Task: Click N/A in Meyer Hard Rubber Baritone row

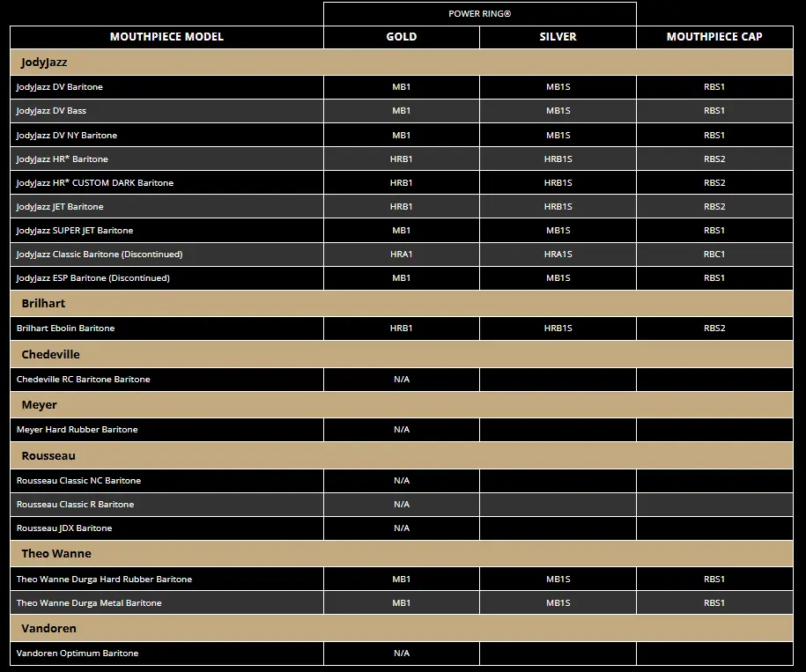Action: pyautogui.click(x=402, y=430)
